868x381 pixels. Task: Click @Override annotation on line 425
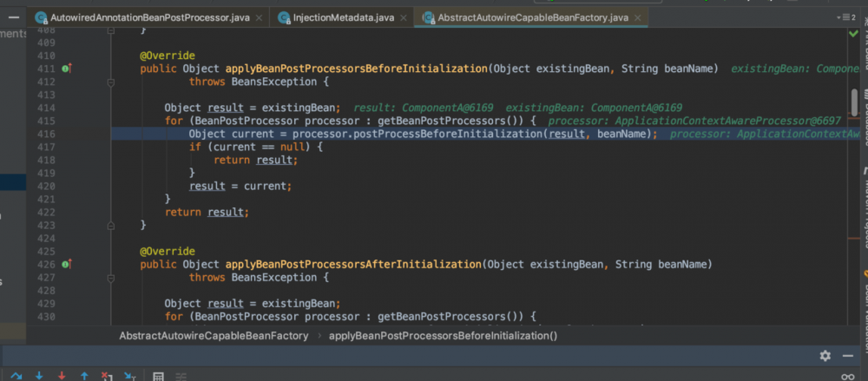pyautogui.click(x=168, y=252)
